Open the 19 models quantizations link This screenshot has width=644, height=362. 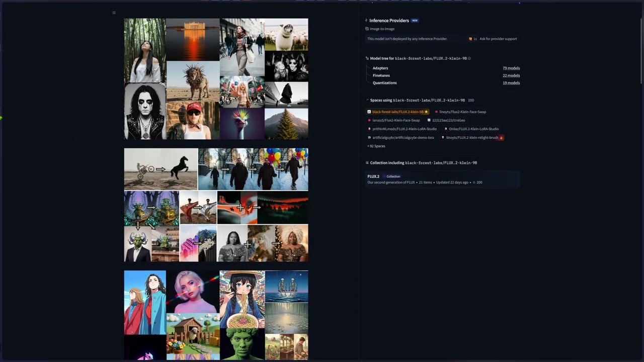(511, 83)
